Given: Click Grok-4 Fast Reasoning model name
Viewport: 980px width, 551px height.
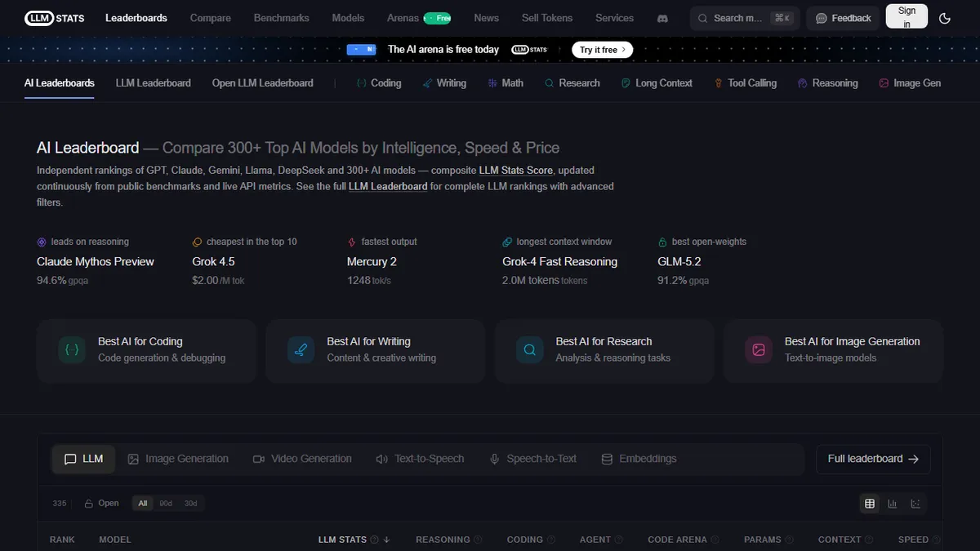Looking at the screenshot, I should pos(559,262).
